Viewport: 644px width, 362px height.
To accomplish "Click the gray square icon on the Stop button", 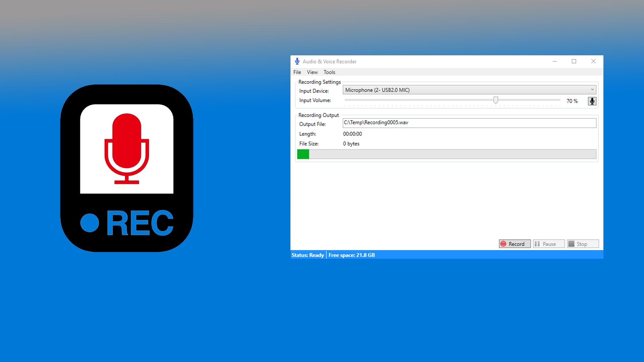I will tap(572, 244).
